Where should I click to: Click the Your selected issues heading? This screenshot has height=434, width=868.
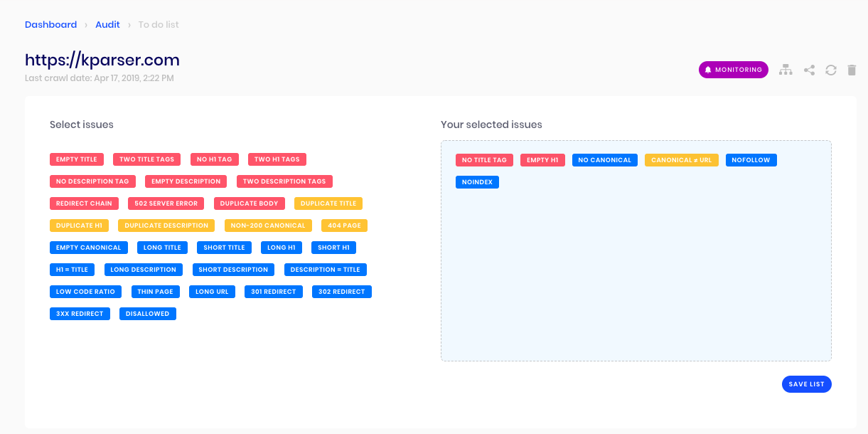(x=491, y=125)
